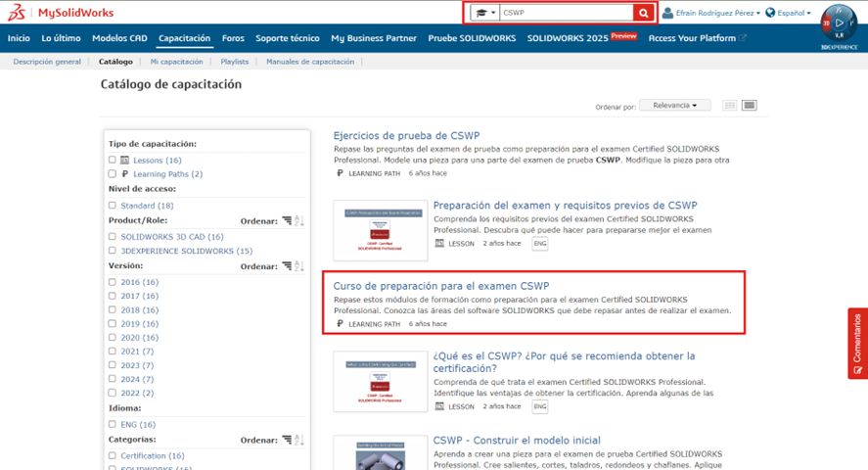The image size is (868, 470).
Task: Open Curso de preparación para el examen CSWP
Action: [441, 286]
